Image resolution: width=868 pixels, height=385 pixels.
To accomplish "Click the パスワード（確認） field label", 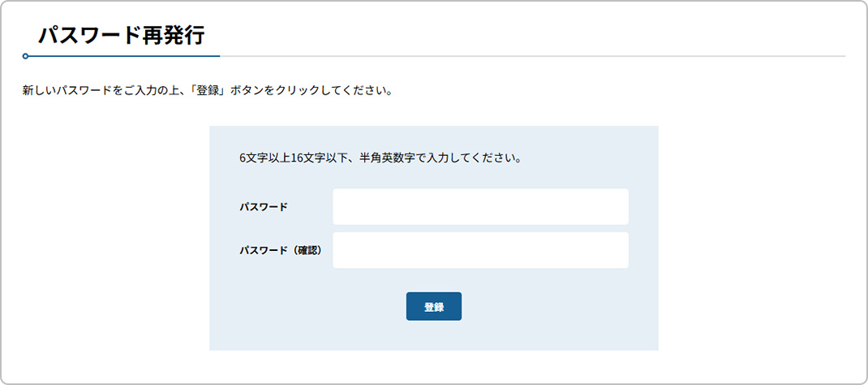I will tap(281, 251).
